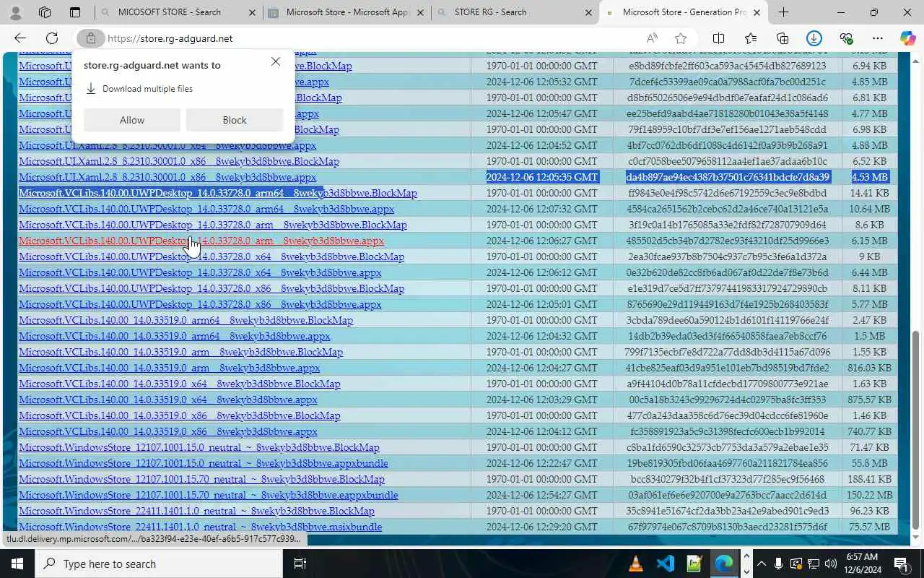The height and width of the screenshot is (578, 924).
Task: Switch to Edge in the taskbar
Action: point(723,564)
